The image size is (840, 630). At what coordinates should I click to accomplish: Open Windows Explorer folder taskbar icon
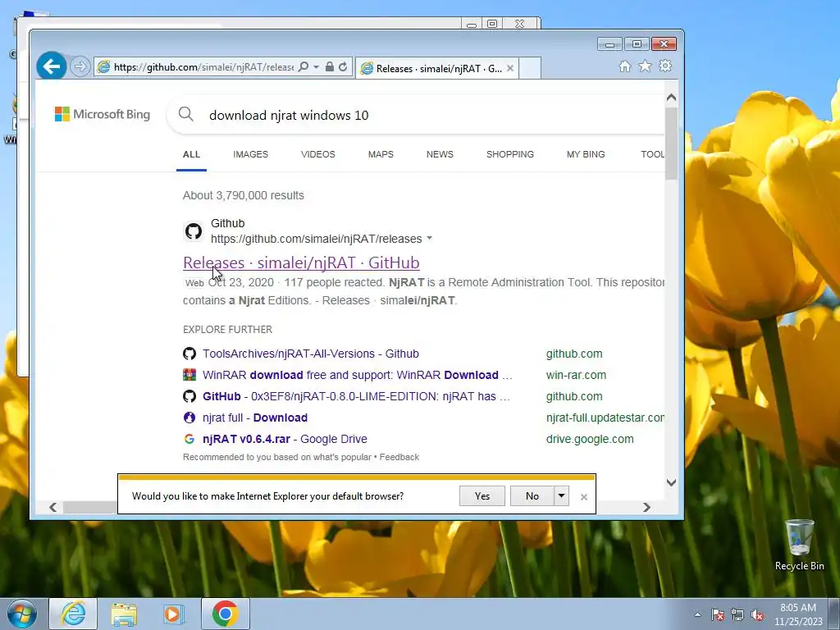pos(124,614)
